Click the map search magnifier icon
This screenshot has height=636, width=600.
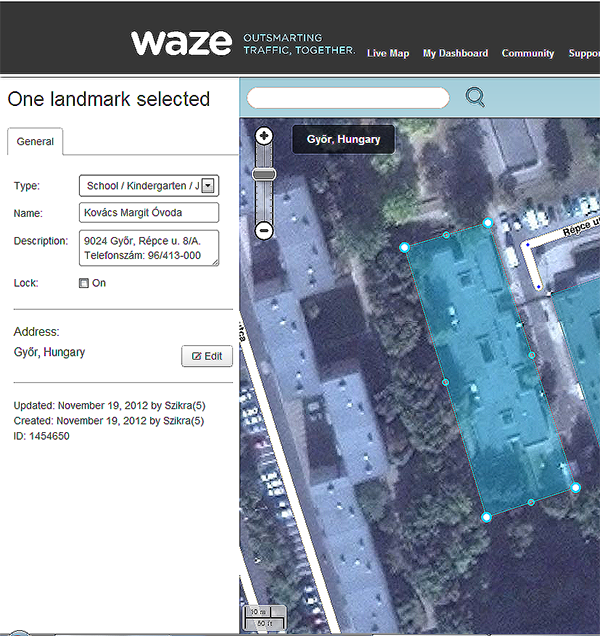(x=475, y=97)
